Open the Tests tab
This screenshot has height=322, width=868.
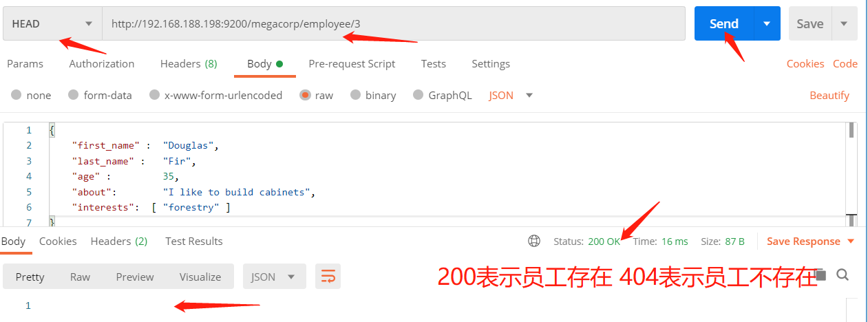[x=434, y=63]
